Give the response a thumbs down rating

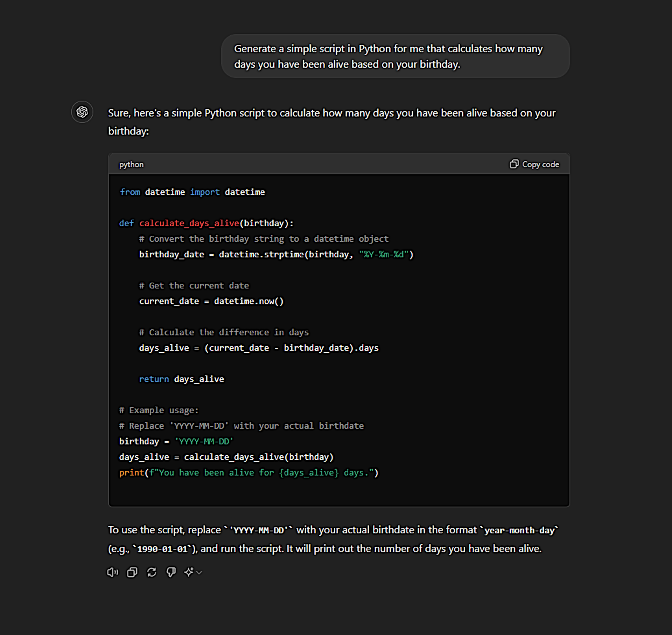click(x=171, y=572)
